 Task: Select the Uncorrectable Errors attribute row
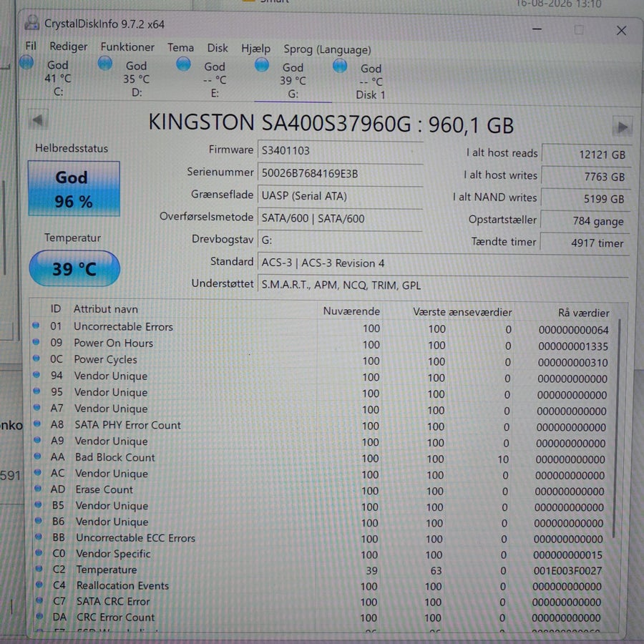point(323,328)
